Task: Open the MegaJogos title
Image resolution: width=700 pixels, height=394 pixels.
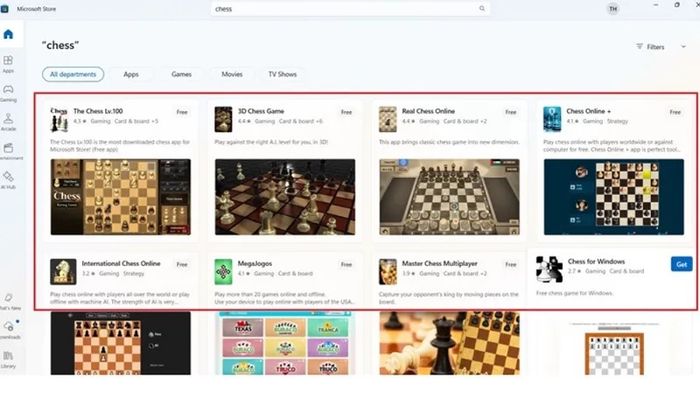Action: (x=254, y=264)
